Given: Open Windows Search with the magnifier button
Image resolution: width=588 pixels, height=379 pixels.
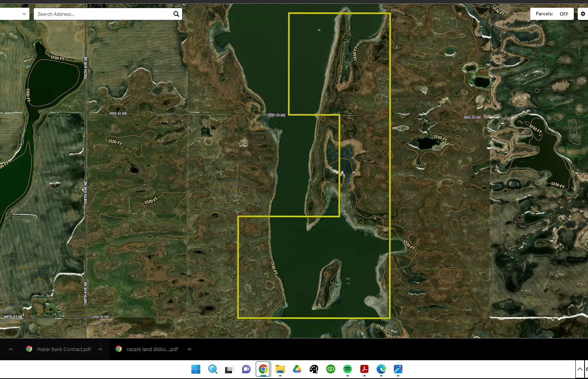Looking at the screenshot, I should coord(213,369).
